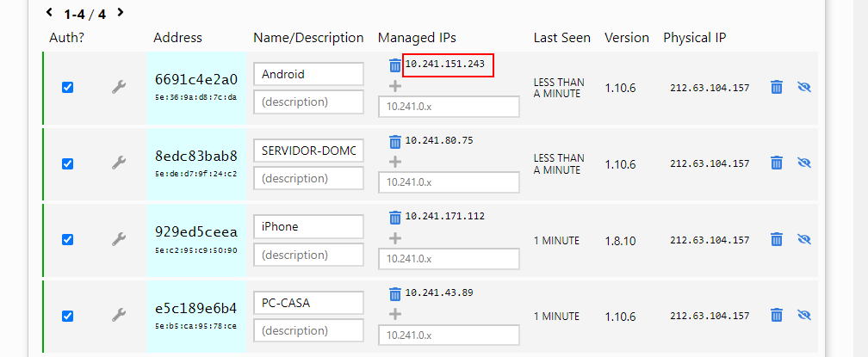Deauthorize the PC-CASA member checkbox

coord(67,316)
